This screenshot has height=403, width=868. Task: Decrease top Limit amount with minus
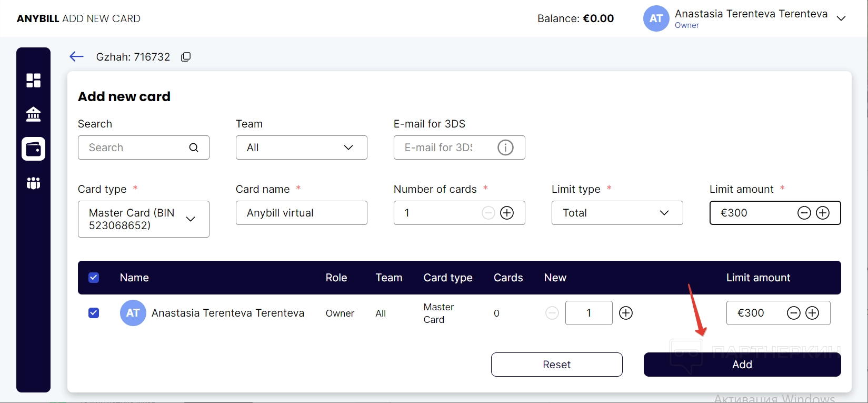pyautogui.click(x=804, y=213)
